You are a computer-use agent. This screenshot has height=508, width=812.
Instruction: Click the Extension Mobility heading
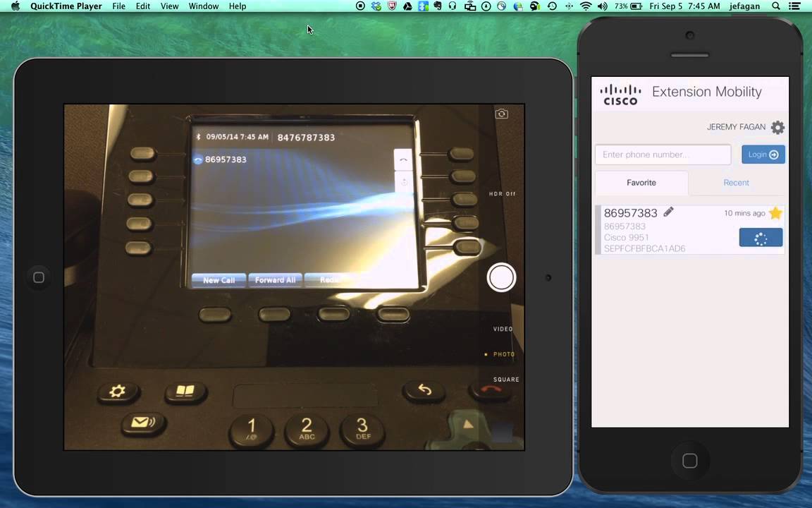point(706,92)
